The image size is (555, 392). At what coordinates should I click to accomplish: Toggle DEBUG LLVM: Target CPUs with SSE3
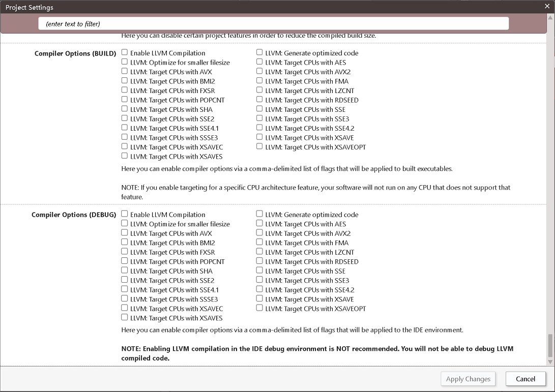(259, 280)
